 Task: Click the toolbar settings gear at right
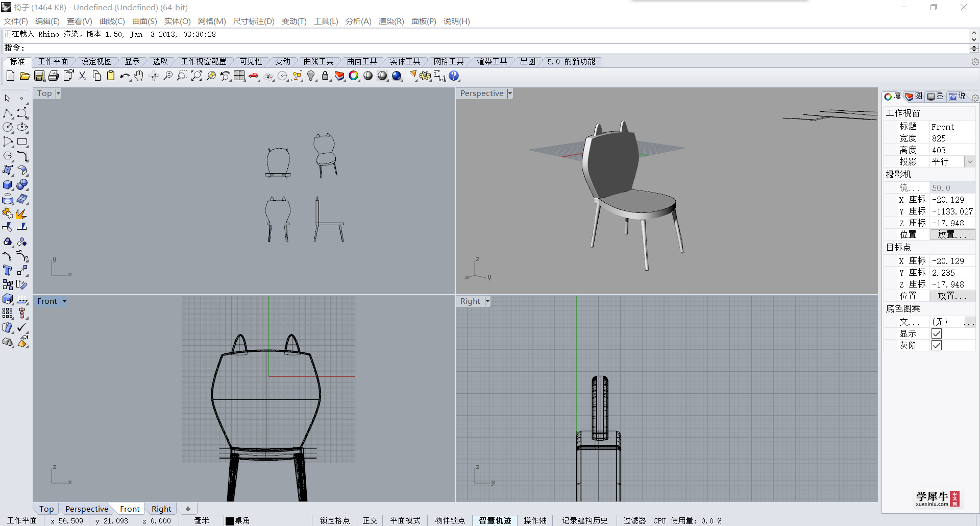tap(975, 62)
